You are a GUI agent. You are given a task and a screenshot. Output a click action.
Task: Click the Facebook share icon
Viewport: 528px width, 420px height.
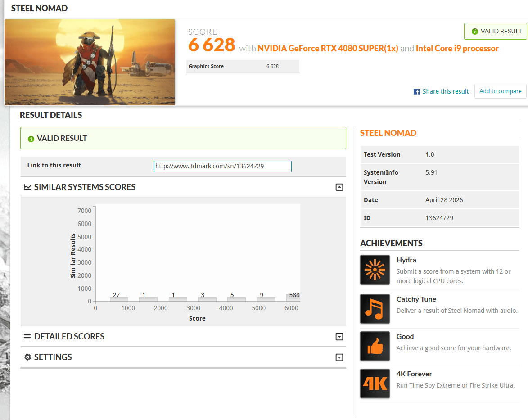click(x=416, y=92)
